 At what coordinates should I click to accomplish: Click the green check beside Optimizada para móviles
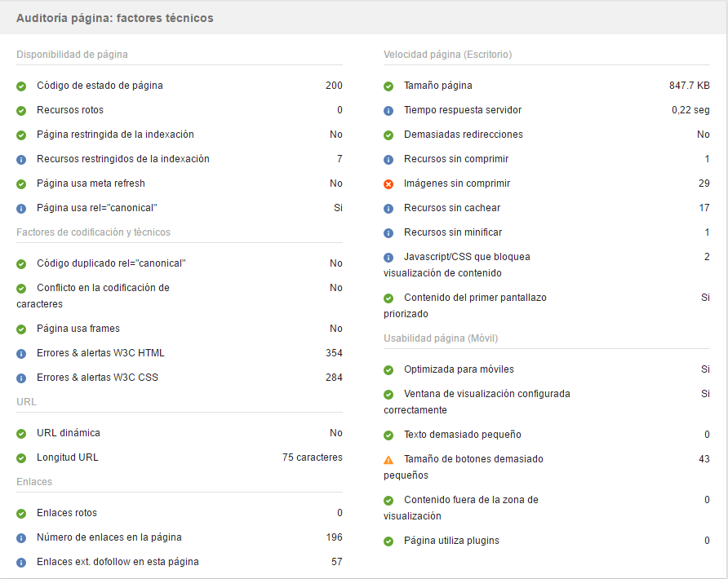coord(388,369)
